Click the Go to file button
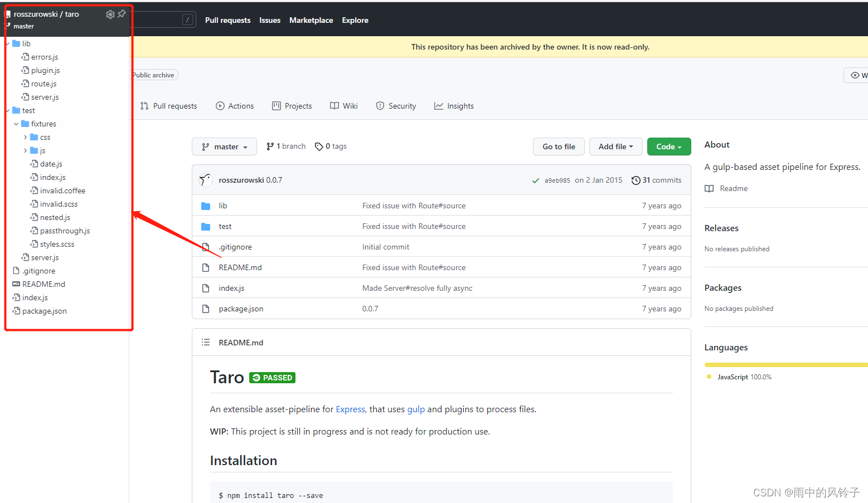The height and width of the screenshot is (503, 868). (x=559, y=146)
